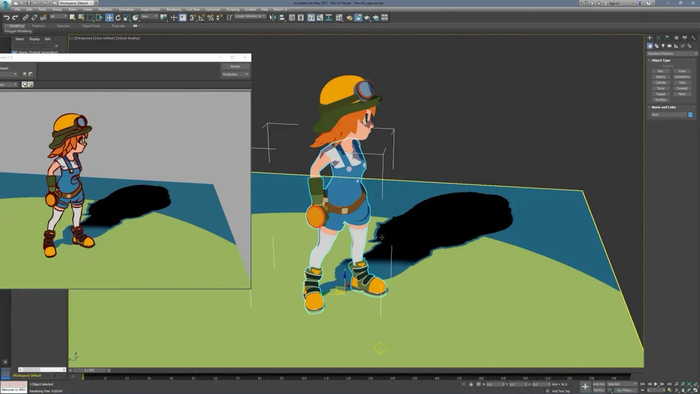Open the Standard Primitives dropdown
This screenshot has height=394, width=700.
(672, 54)
